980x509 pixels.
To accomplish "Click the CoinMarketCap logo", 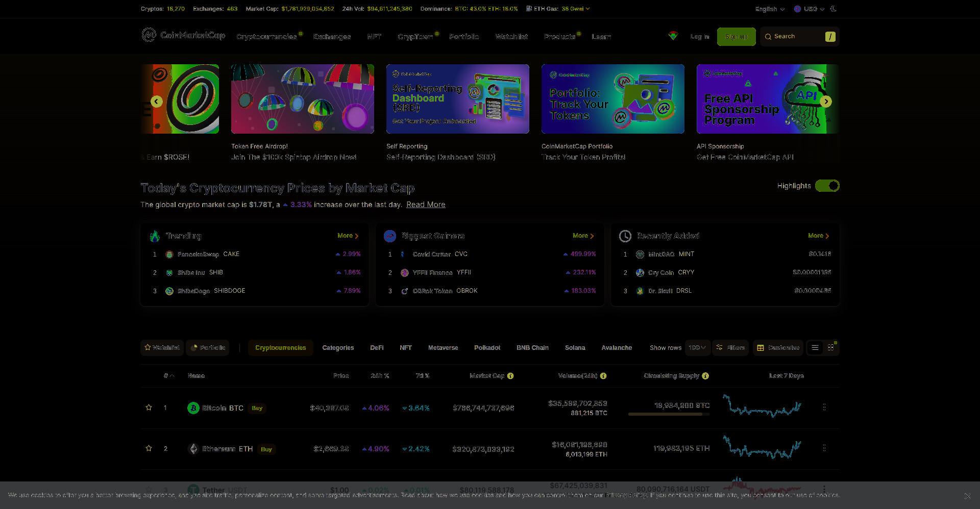I will 183,35.
